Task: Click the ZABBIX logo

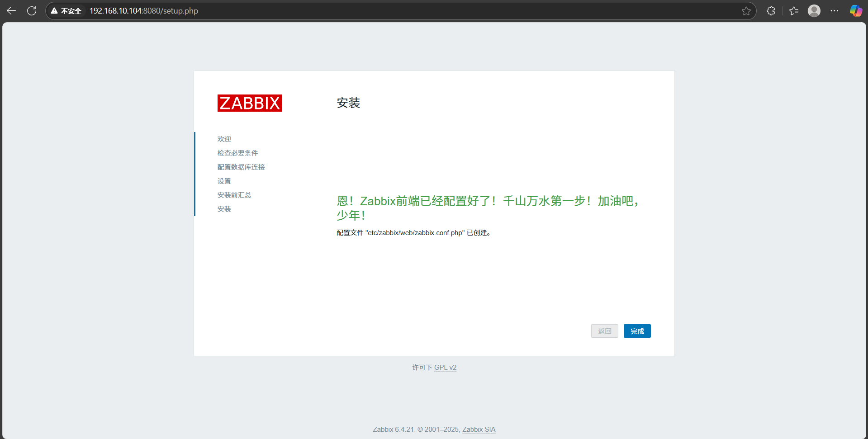Action: [x=250, y=103]
